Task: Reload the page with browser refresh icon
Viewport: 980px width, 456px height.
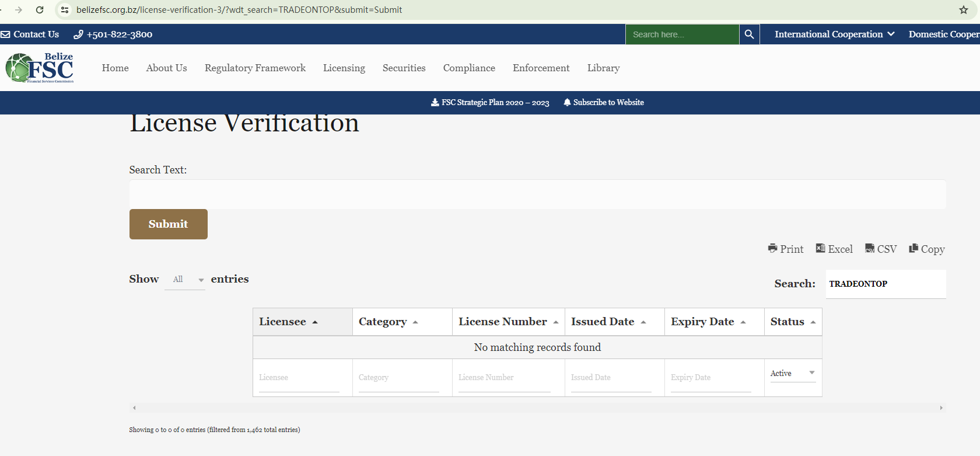Action: click(40, 10)
